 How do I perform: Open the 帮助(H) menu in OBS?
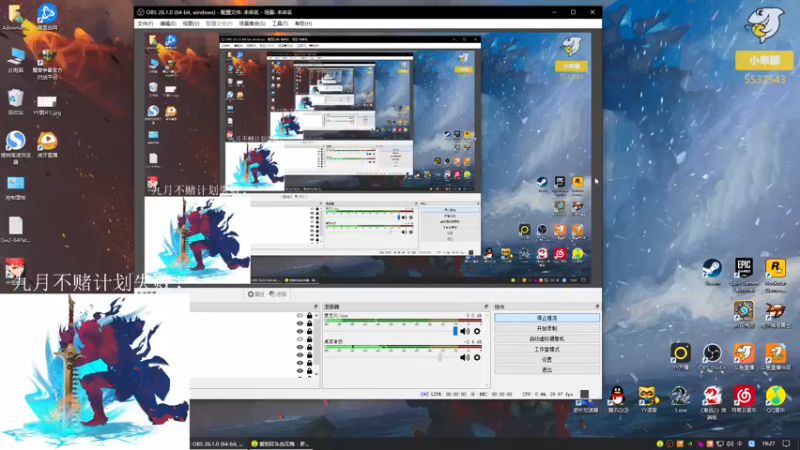coord(303,23)
